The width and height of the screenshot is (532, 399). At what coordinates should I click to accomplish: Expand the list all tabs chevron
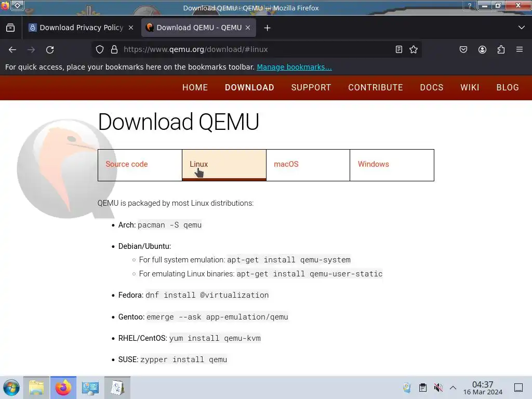point(522,28)
